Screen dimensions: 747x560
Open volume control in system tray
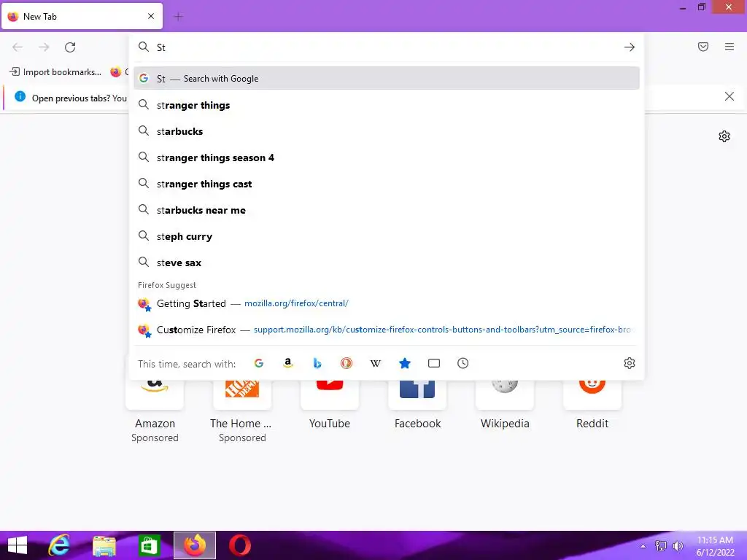coord(678,545)
